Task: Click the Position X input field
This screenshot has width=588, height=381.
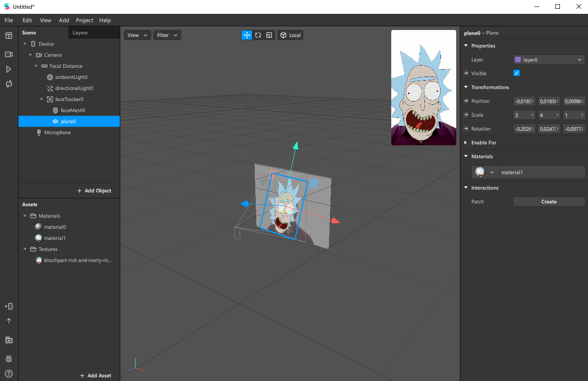Action: click(524, 101)
